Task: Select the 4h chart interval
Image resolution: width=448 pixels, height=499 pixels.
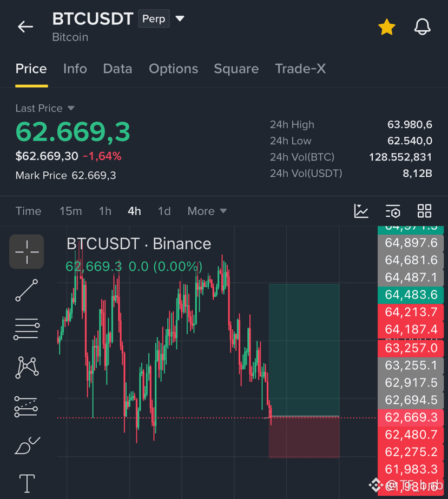Action: [134, 211]
